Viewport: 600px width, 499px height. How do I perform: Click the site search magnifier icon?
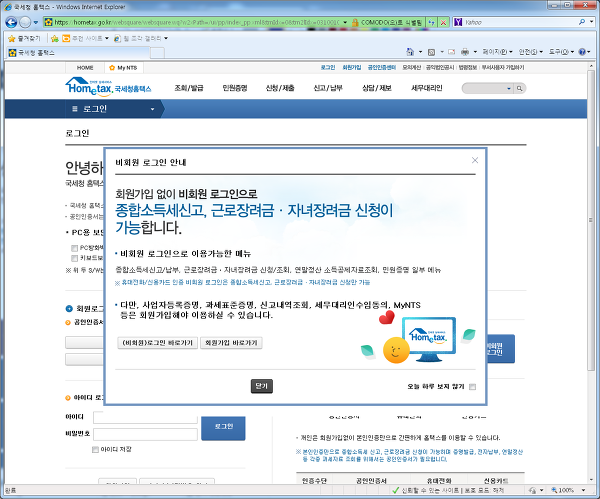[x=519, y=88]
